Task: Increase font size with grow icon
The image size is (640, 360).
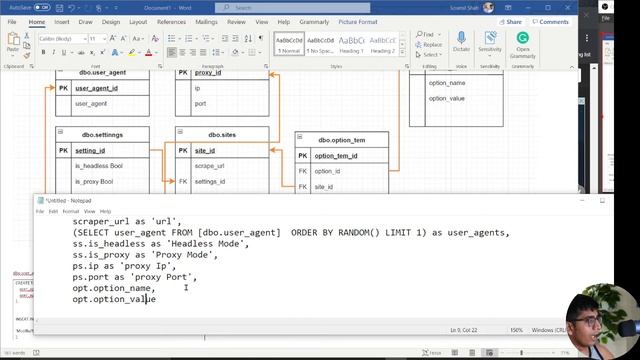Action: 113,38
